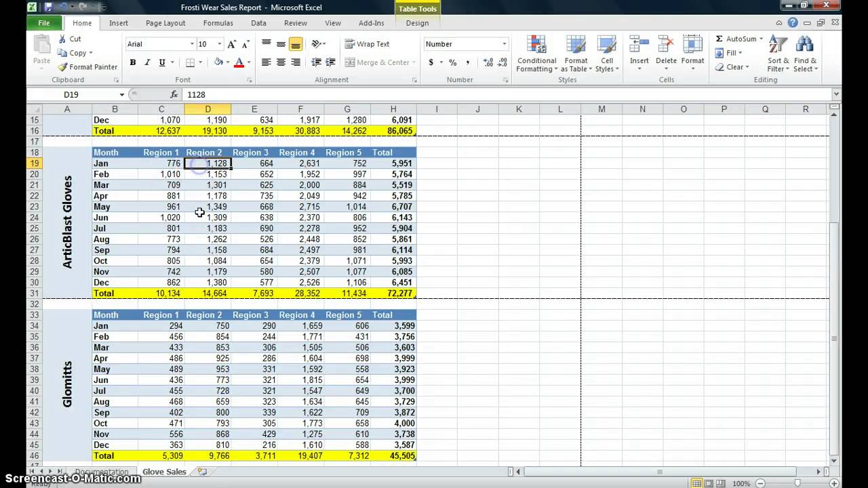Click the Orientation icon
The image size is (868, 488).
click(x=317, y=44)
